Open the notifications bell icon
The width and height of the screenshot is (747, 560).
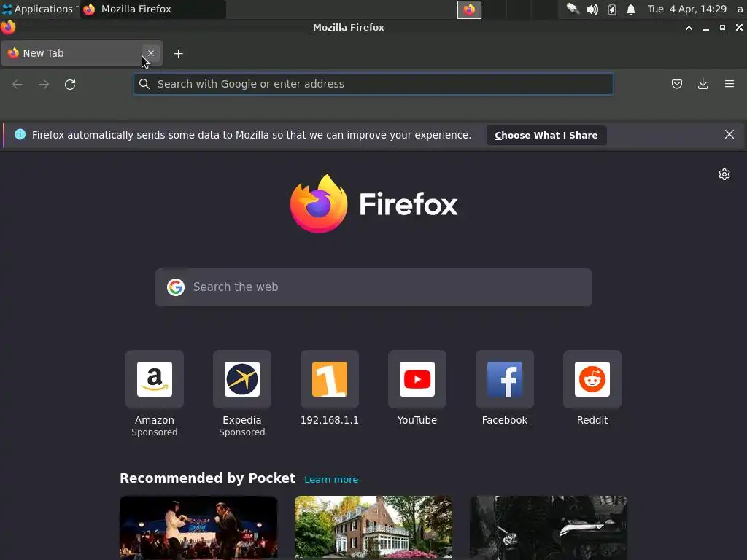click(631, 9)
